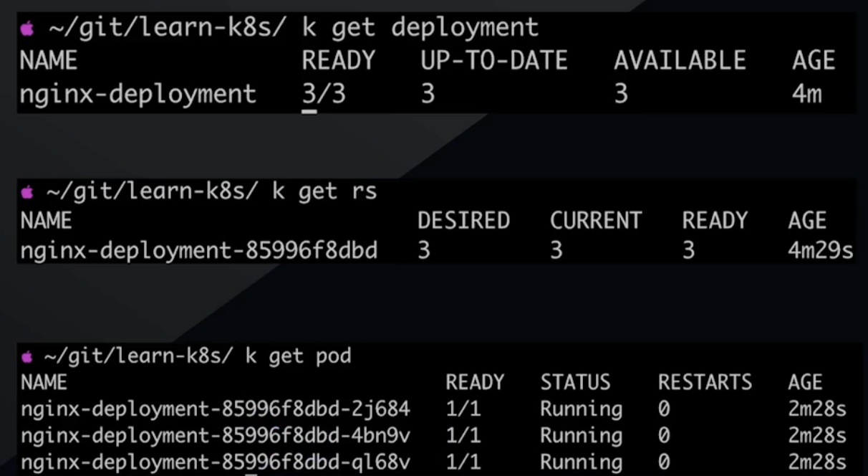868x476 pixels.
Task: Click pod name ending in '2j684'
Action: [x=216, y=409]
